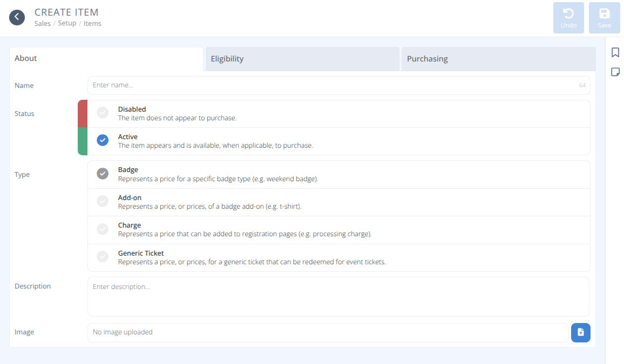Click the Undo icon in the header
This screenshot has width=624, height=364.
point(568,17)
